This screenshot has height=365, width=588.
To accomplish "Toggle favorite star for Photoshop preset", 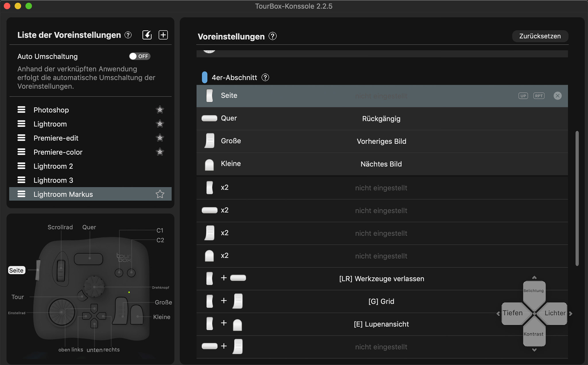I will click(160, 110).
